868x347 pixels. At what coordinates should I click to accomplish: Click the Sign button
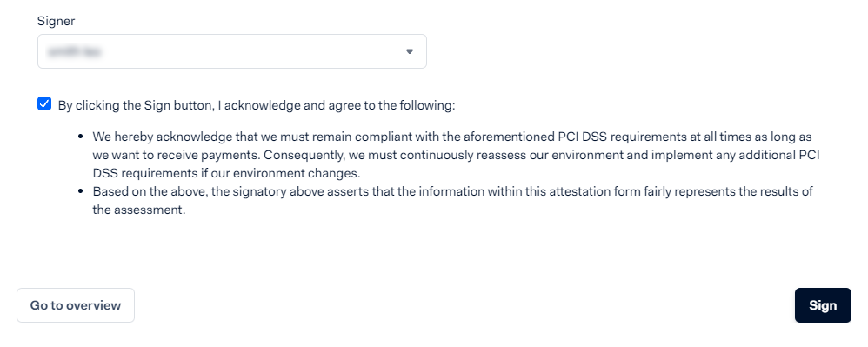(823, 305)
